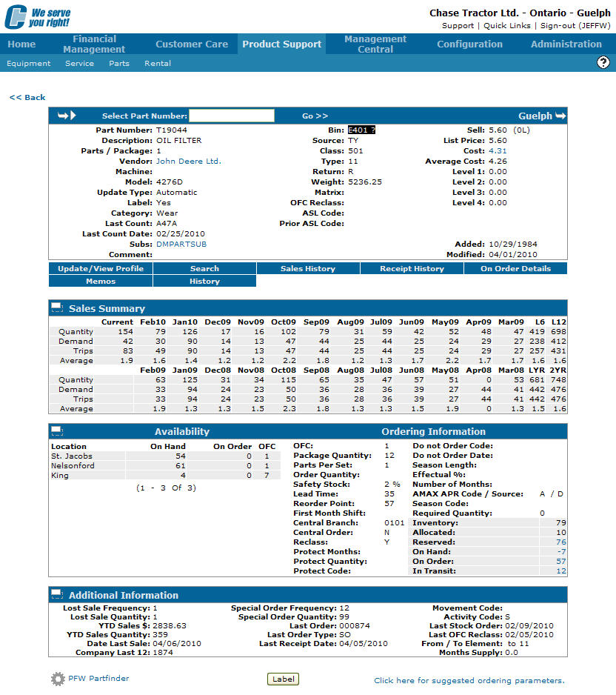Click the Ordering Information header
The image size is (616, 695).
[x=433, y=431]
